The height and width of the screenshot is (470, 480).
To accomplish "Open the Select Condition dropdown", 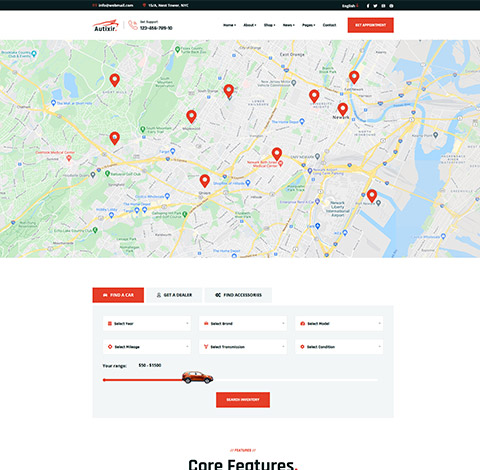I will (339, 347).
